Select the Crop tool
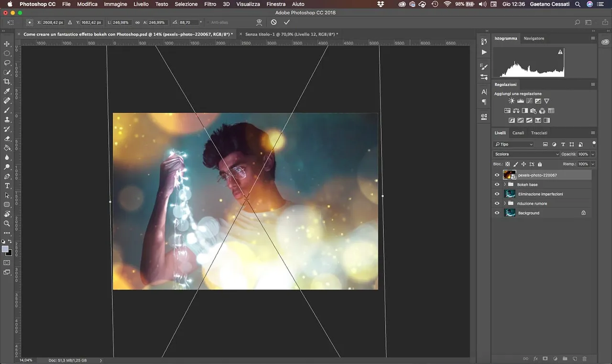This screenshot has width=612, height=364. tap(7, 82)
